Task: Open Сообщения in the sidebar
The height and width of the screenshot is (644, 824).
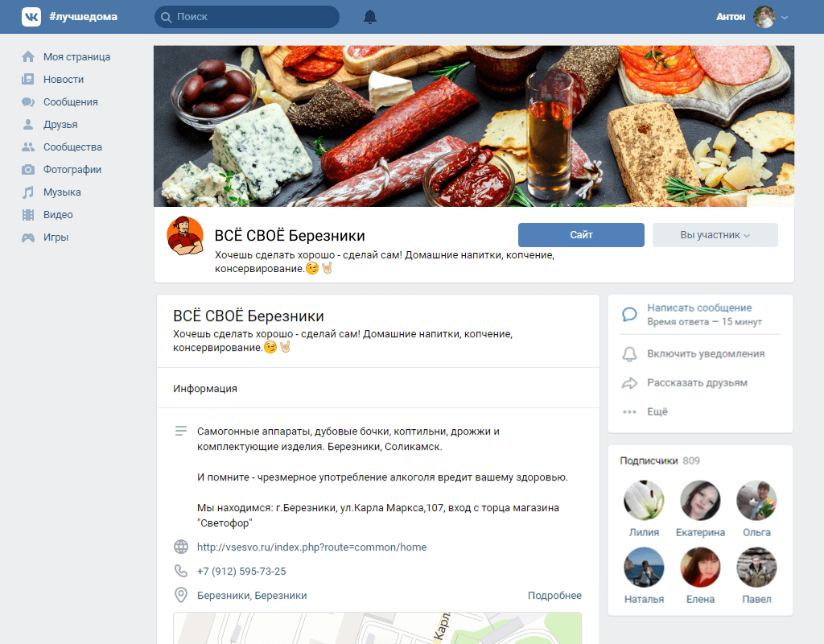Action: [71, 102]
